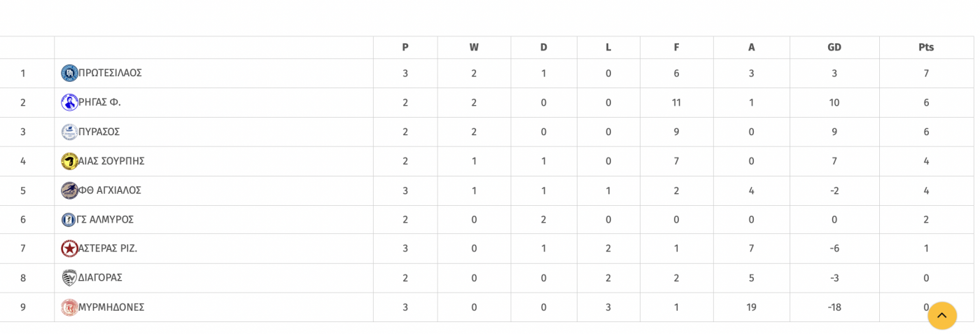Screen dimensions: 980x334
Task: Click the ΔΙΑΓΟΡΑΣ team name
Action: (x=100, y=278)
